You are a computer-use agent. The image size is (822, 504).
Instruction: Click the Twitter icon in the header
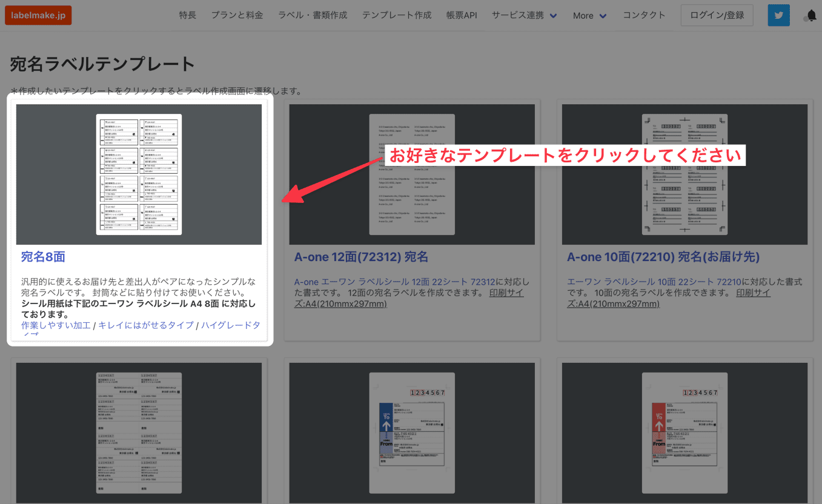coord(778,15)
